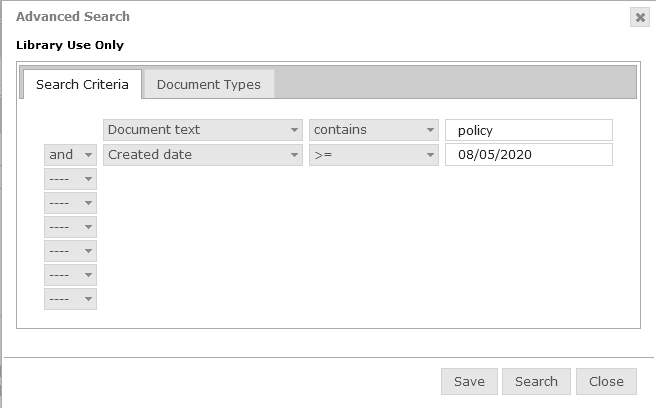Click the policy search text field
This screenshot has height=408, width=656.
(529, 130)
